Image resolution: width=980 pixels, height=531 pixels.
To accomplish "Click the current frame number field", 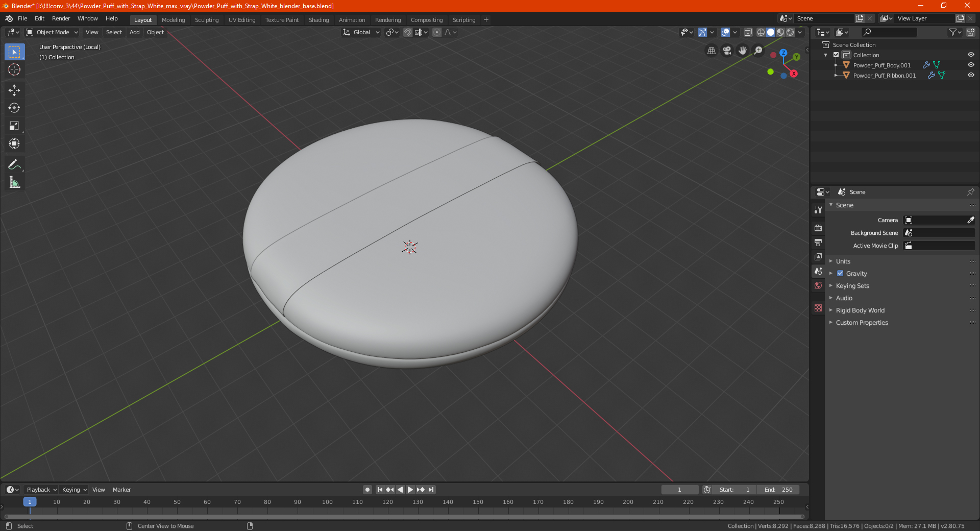I will 679,490.
